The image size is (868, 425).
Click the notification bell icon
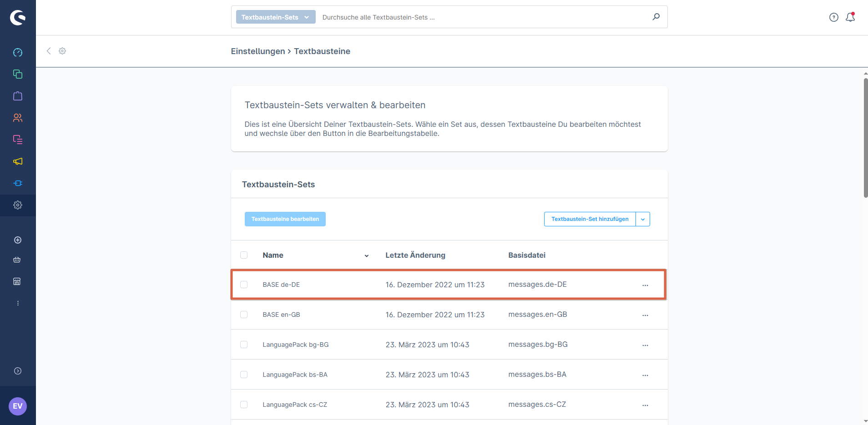(850, 17)
